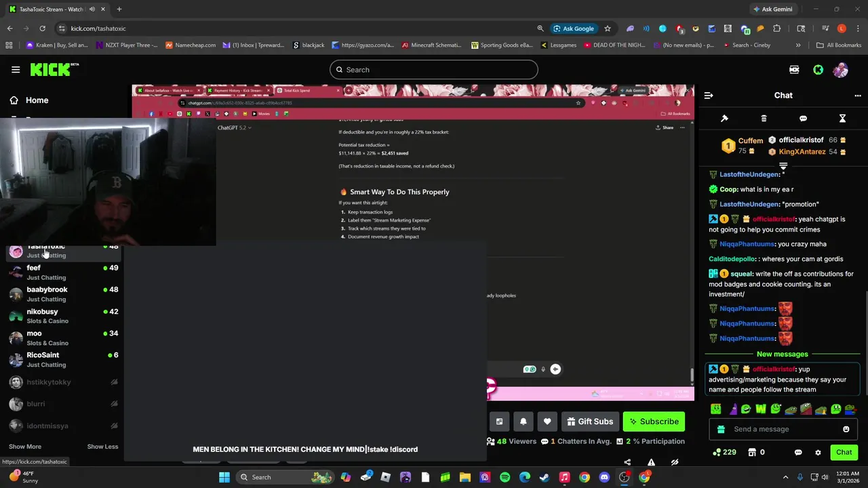
Task: Open the KCK icon in Kick header
Action: click(x=794, y=70)
